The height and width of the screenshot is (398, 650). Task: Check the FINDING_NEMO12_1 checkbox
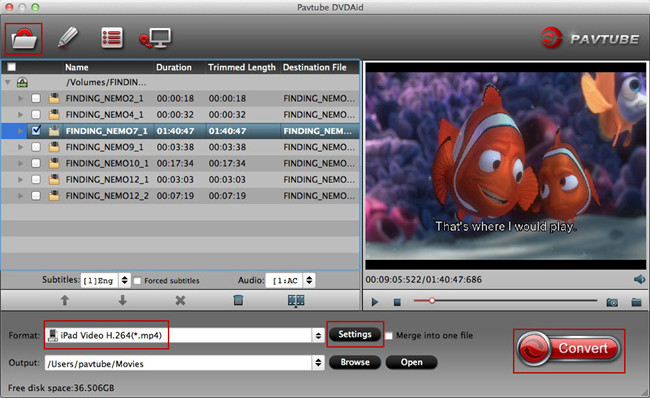pos(36,180)
